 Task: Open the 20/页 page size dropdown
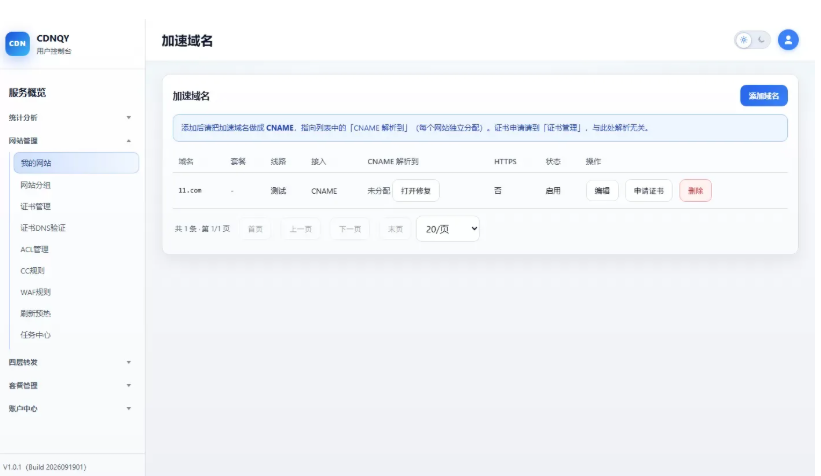(x=448, y=229)
